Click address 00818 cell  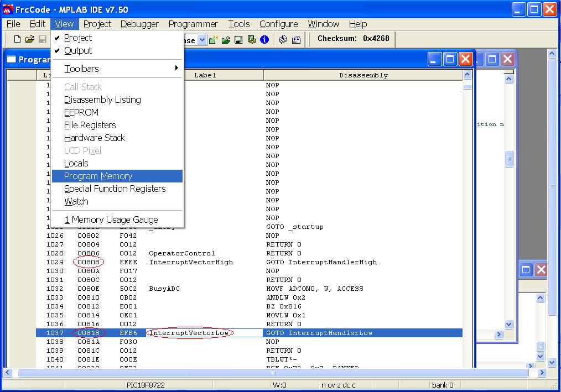coord(89,333)
